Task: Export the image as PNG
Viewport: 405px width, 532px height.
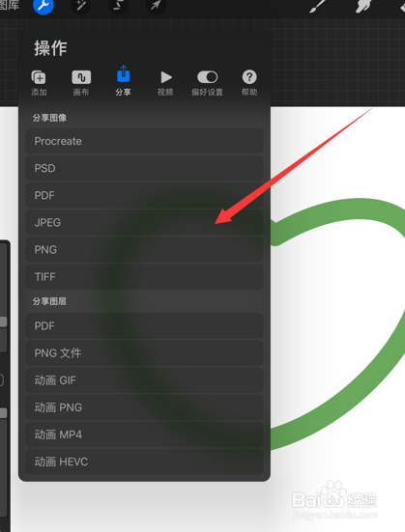Action: [x=144, y=249]
